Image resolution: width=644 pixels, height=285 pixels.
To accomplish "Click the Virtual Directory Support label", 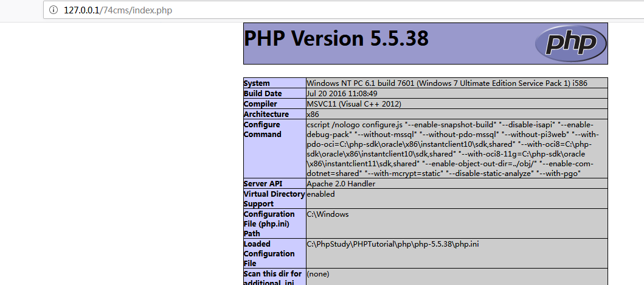I will (x=275, y=199).
